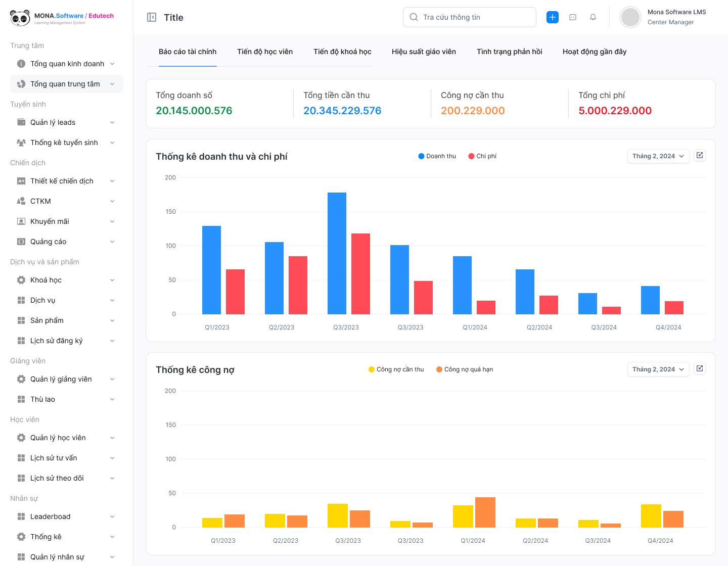728x566 pixels.
Task: Open the messages icon in header
Action: 573,17
